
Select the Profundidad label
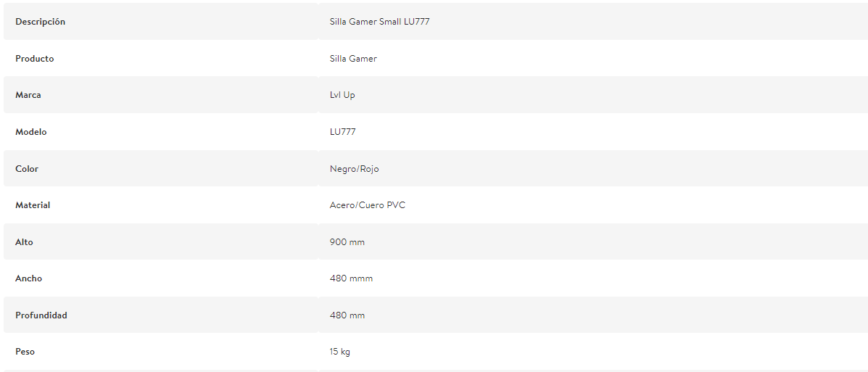[41, 315]
